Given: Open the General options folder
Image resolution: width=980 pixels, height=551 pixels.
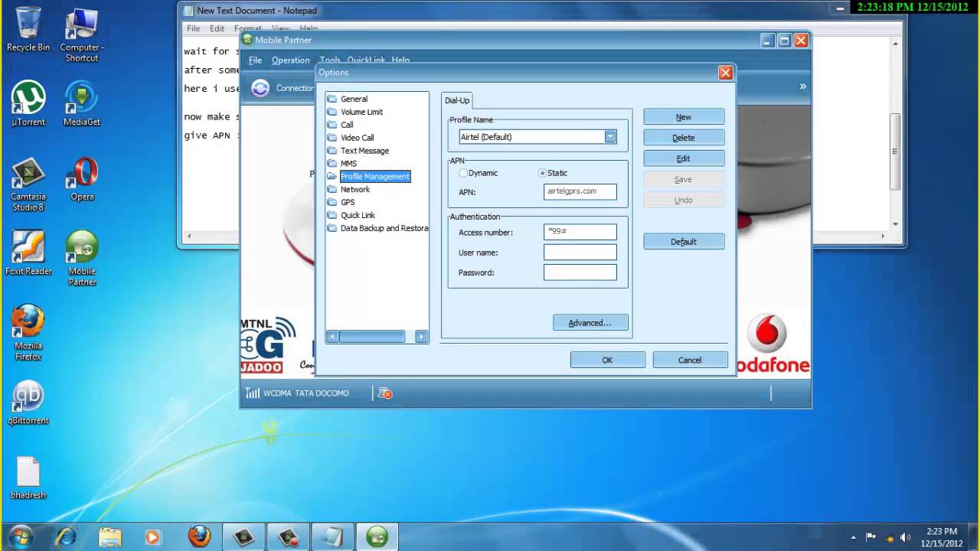Looking at the screenshot, I should (354, 99).
